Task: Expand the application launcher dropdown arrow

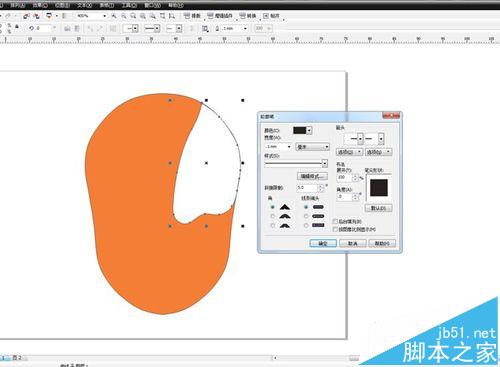Action: 57,16
